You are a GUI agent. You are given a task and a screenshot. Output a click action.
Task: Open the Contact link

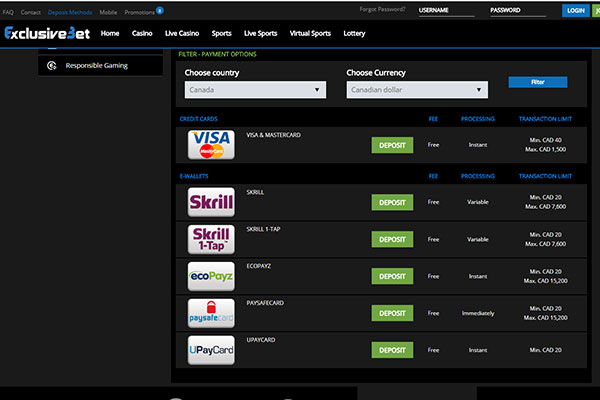coord(31,12)
